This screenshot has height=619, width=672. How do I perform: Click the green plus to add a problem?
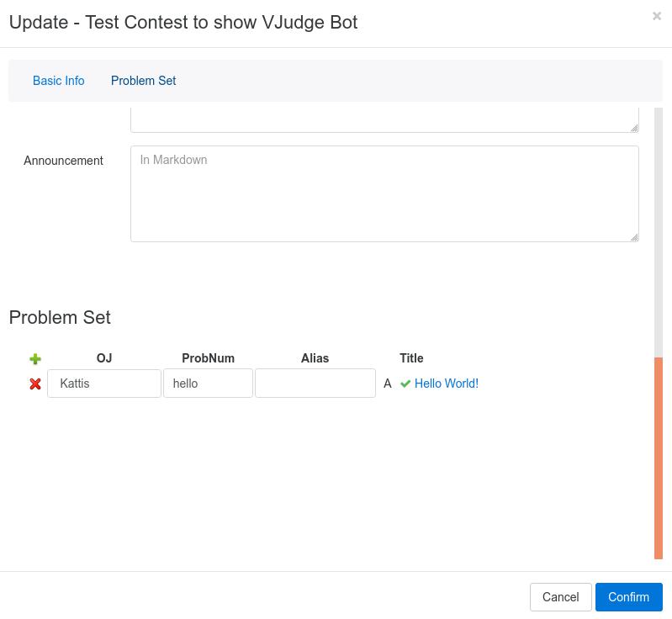pyautogui.click(x=35, y=359)
